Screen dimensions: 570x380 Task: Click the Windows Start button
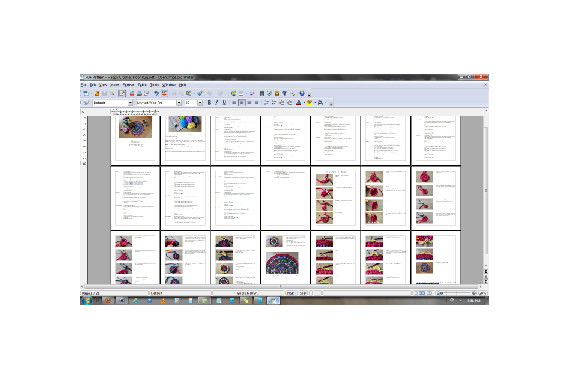click(x=87, y=300)
